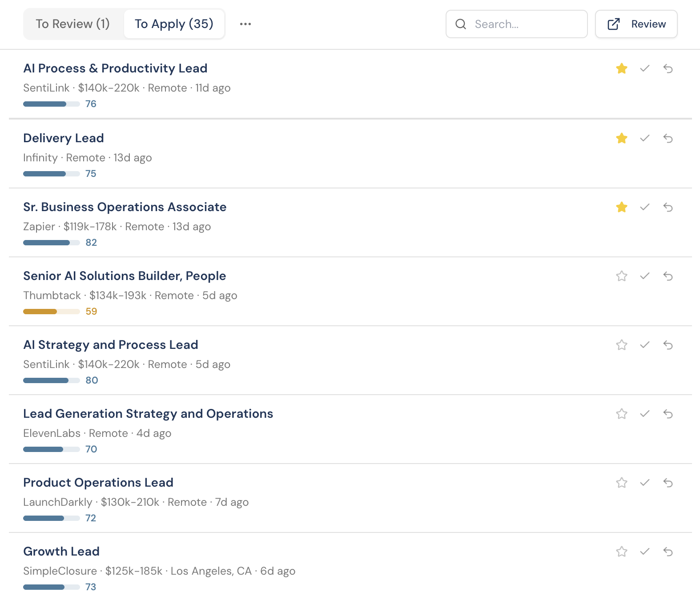Focus the Search input field

click(x=517, y=24)
